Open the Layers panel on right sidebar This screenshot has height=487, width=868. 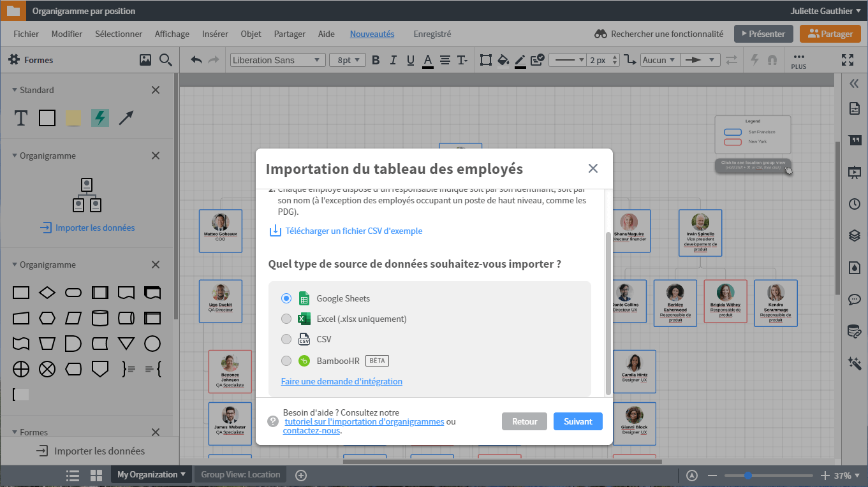click(x=855, y=235)
